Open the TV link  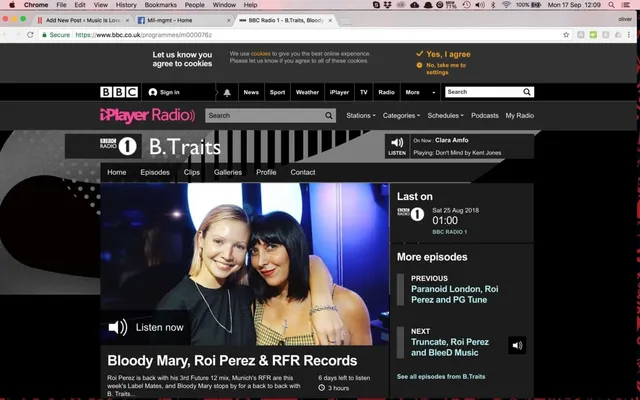point(364,92)
